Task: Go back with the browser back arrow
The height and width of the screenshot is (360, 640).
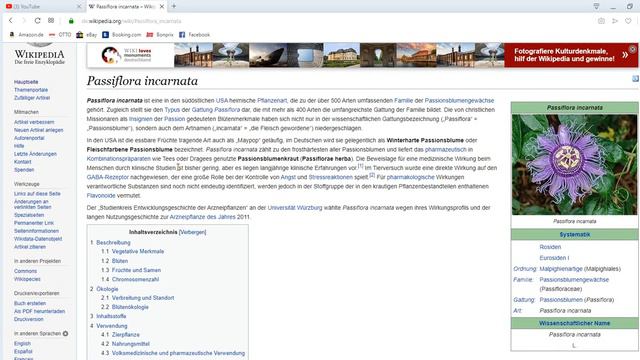Action: 11,21
